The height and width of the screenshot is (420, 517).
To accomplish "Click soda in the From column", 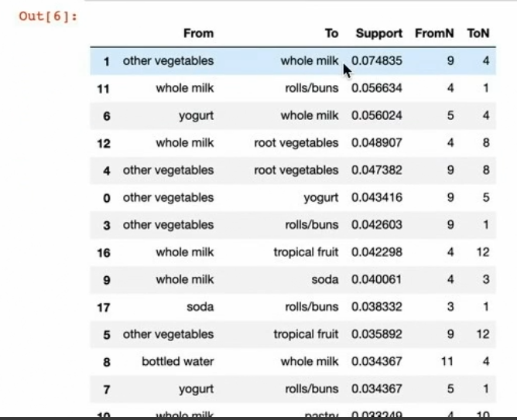I will tap(200, 307).
